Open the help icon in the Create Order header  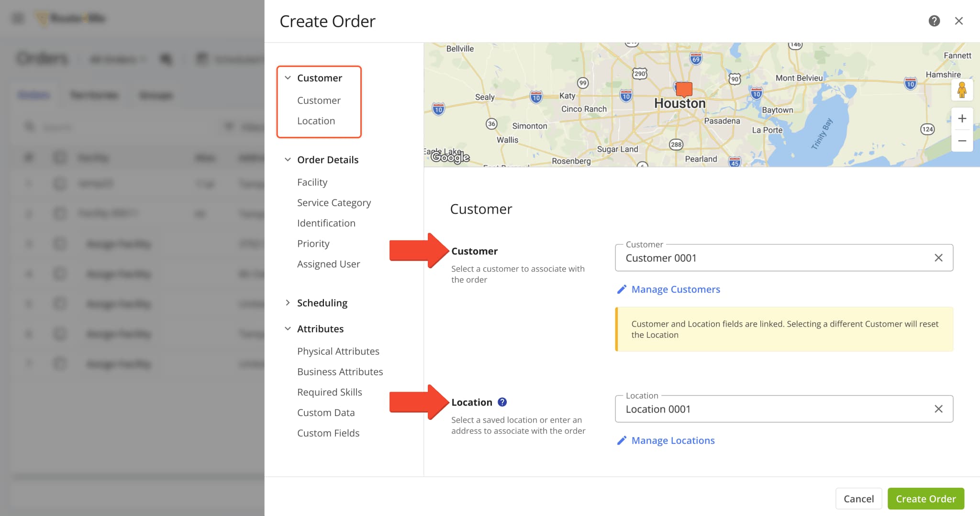[934, 21]
